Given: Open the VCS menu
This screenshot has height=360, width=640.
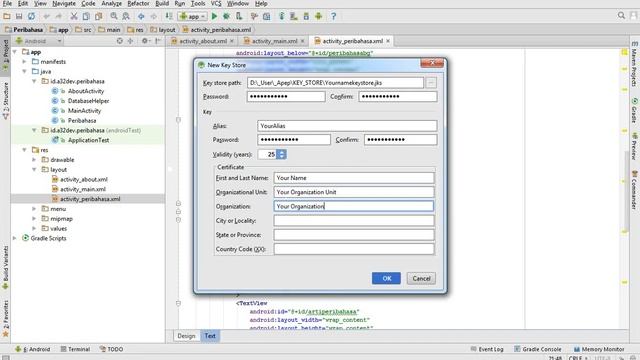Looking at the screenshot, I should click(216, 4).
